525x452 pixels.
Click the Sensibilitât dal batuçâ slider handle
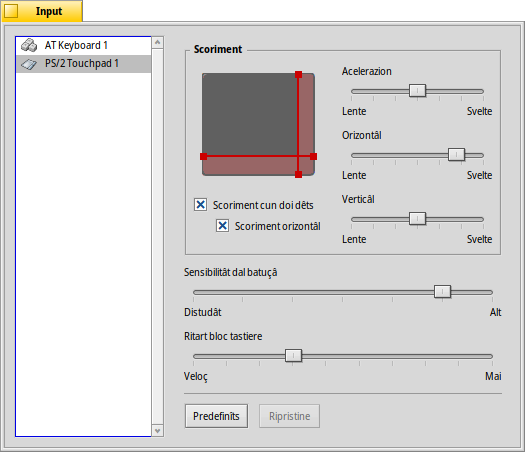click(x=442, y=292)
